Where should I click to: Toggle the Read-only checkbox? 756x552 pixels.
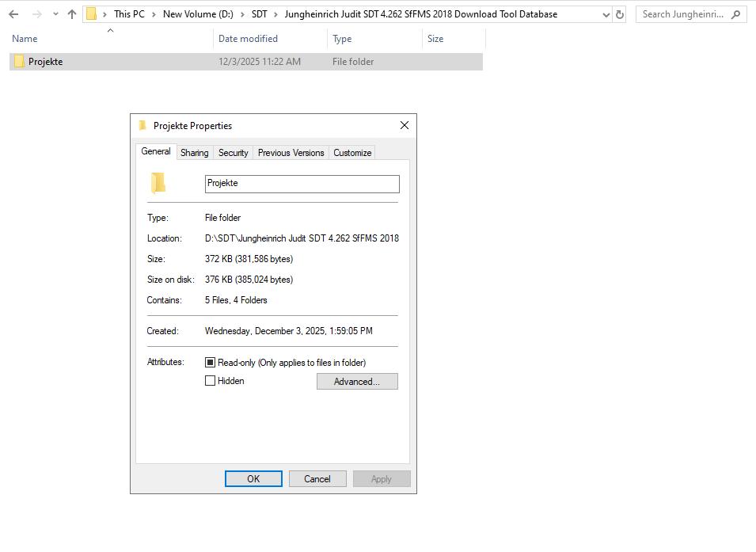point(211,363)
